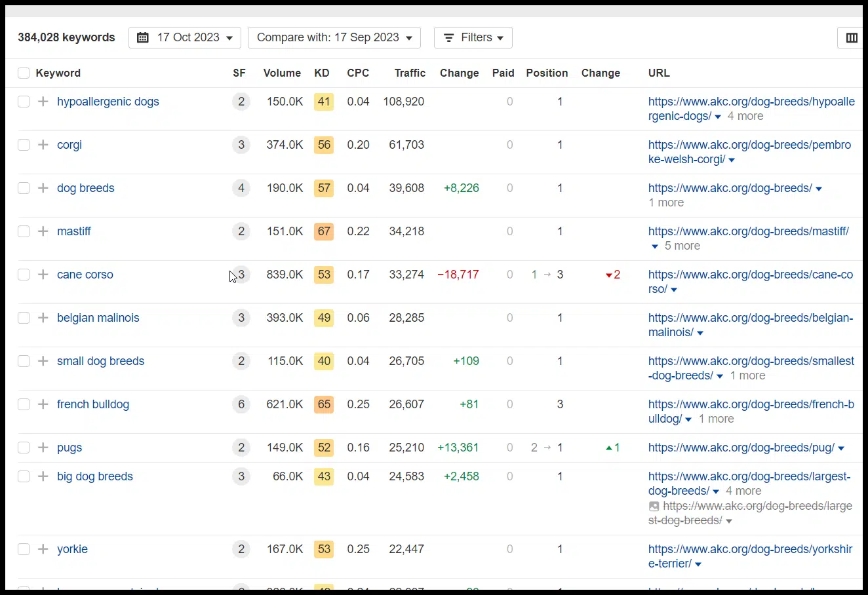Sort by the Traffic column header
868x595 pixels.
[x=410, y=73]
